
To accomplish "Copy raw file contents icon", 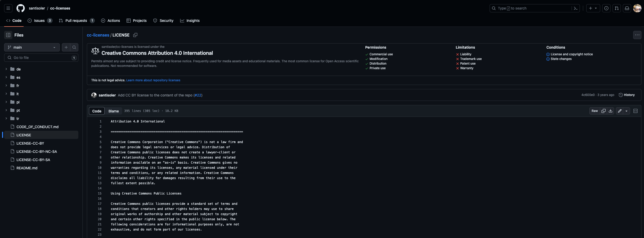I will [604, 111].
